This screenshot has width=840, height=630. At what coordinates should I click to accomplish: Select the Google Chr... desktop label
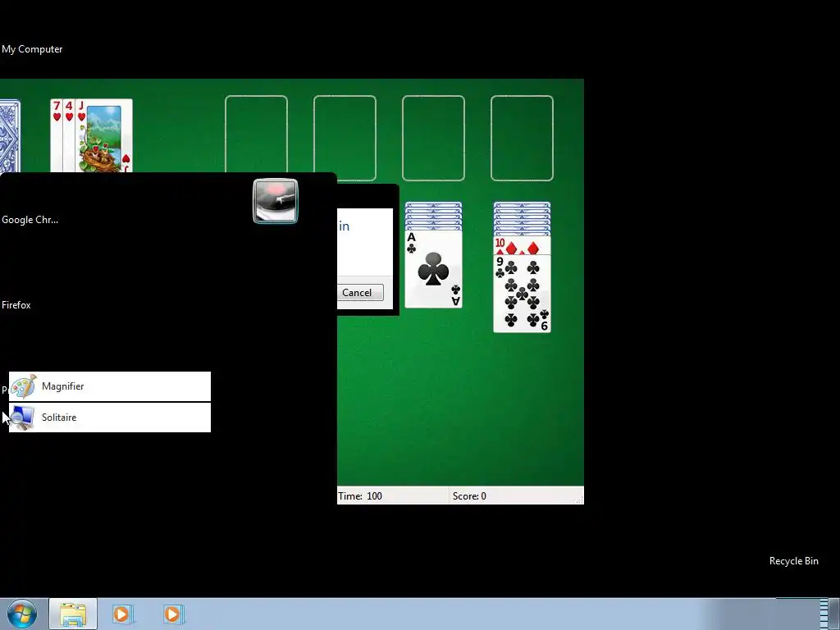pos(30,220)
